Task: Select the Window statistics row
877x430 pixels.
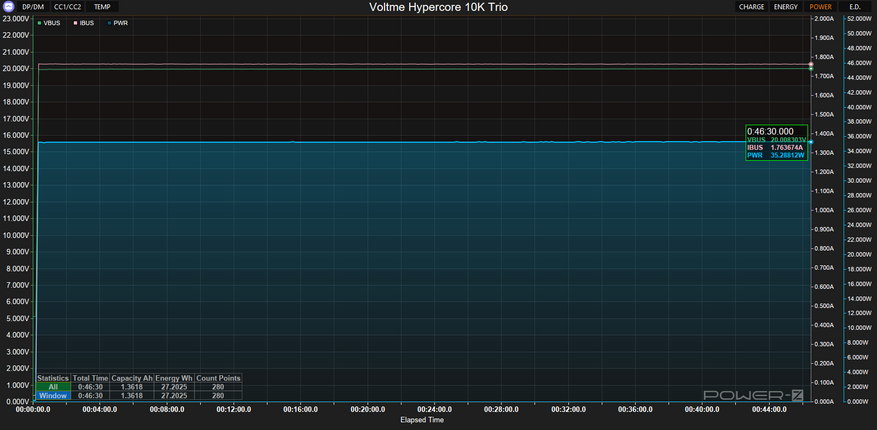Action: click(x=52, y=396)
